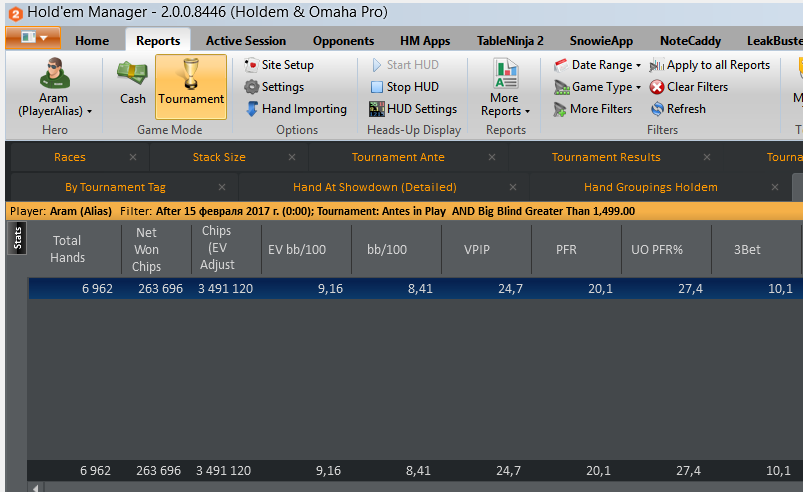Open the Hero player Aram icon
Image resolution: width=803 pixels, height=492 pixels.
(x=54, y=73)
